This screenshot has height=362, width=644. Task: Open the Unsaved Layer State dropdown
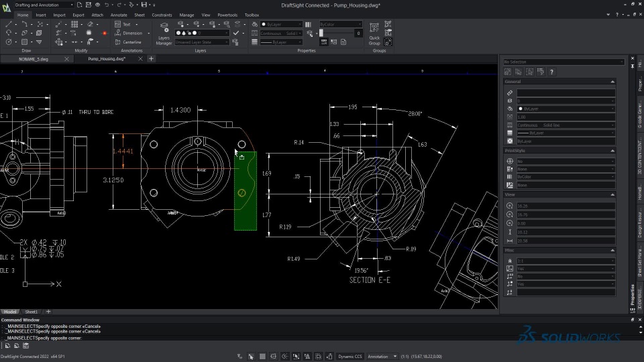(x=202, y=42)
